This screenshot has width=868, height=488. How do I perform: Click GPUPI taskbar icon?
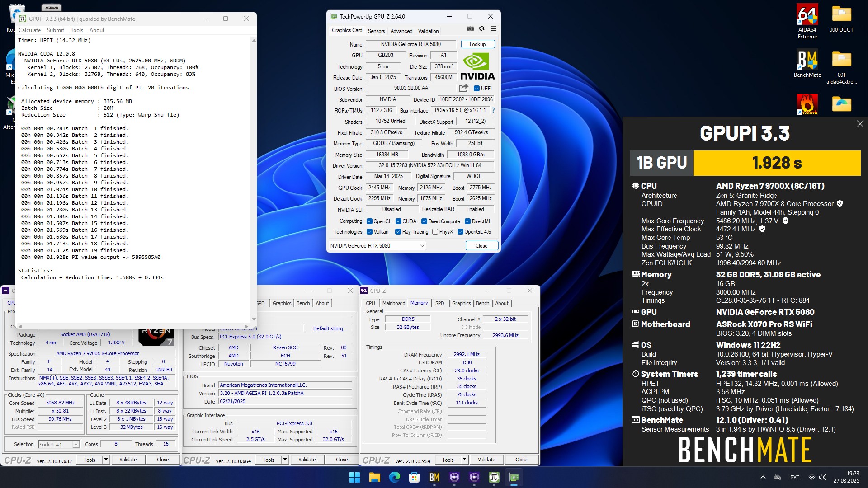494,477
